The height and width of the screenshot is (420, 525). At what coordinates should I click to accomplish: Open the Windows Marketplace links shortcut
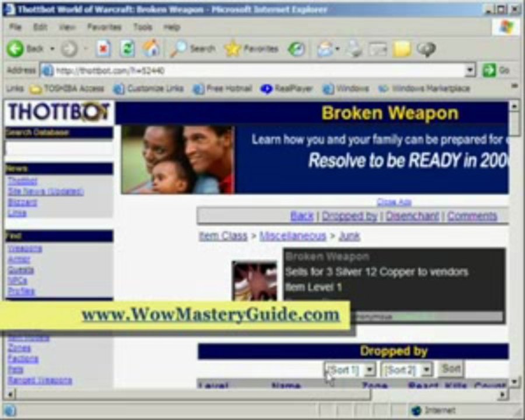[424, 89]
